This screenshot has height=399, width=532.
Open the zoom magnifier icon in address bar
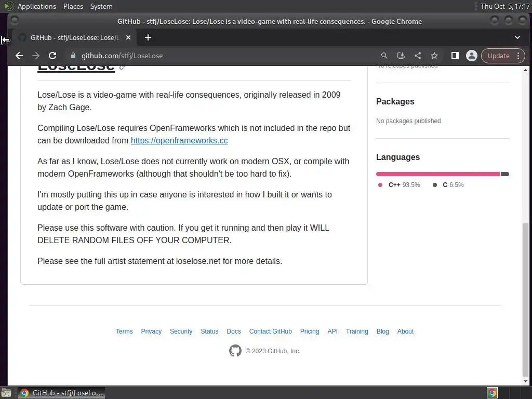384,56
